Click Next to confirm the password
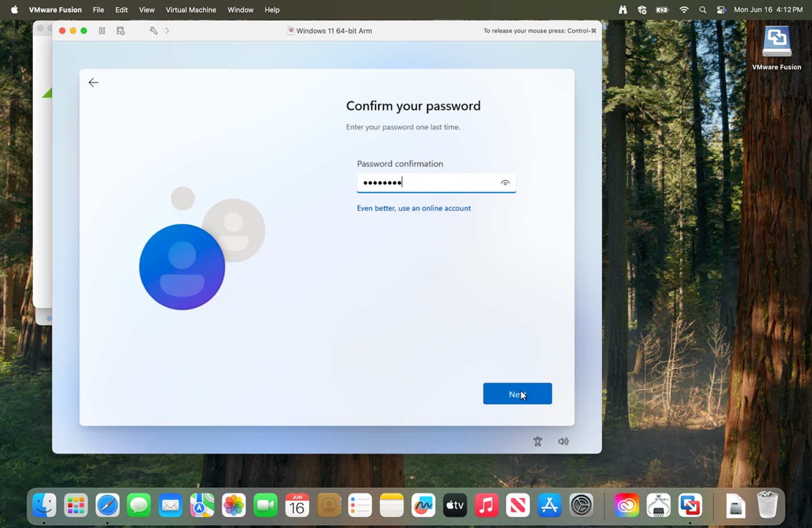 point(517,394)
